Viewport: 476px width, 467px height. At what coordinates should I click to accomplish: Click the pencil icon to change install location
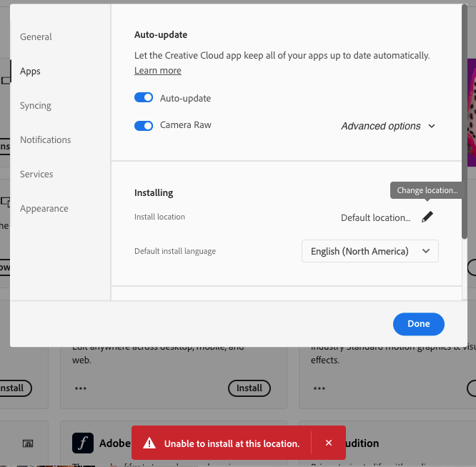[427, 217]
